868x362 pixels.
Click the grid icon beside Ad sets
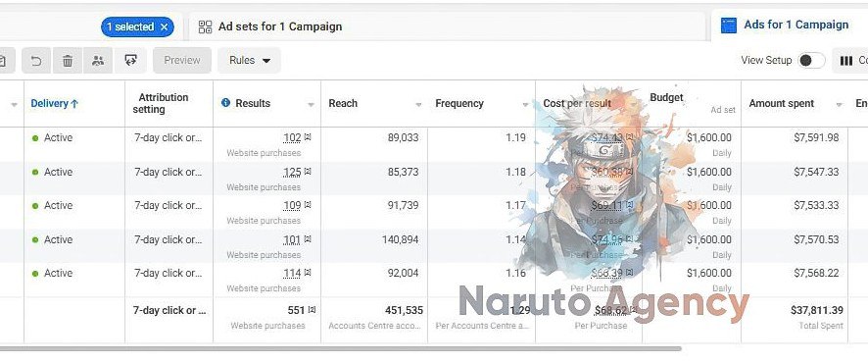point(205,26)
